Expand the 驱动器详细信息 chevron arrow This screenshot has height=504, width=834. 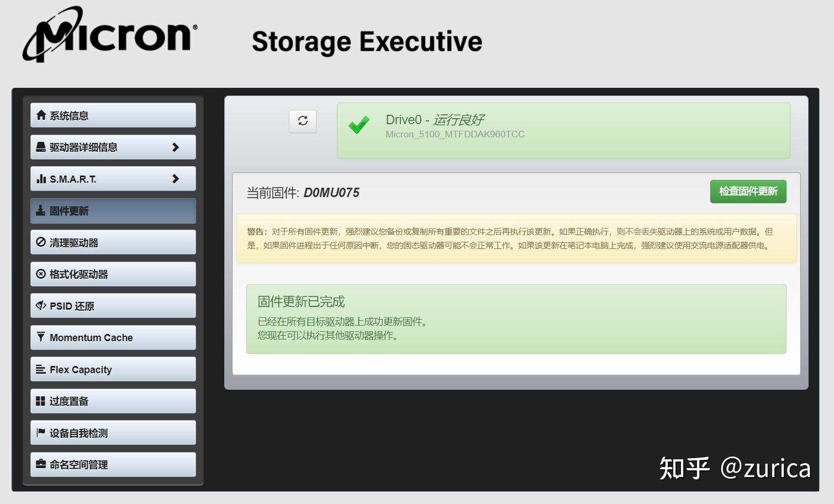pos(176,147)
